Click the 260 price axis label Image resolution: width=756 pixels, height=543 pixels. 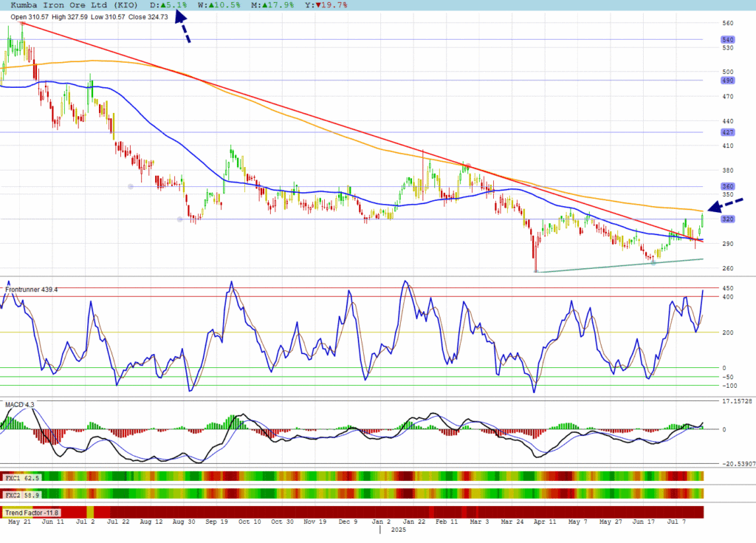(x=727, y=268)
